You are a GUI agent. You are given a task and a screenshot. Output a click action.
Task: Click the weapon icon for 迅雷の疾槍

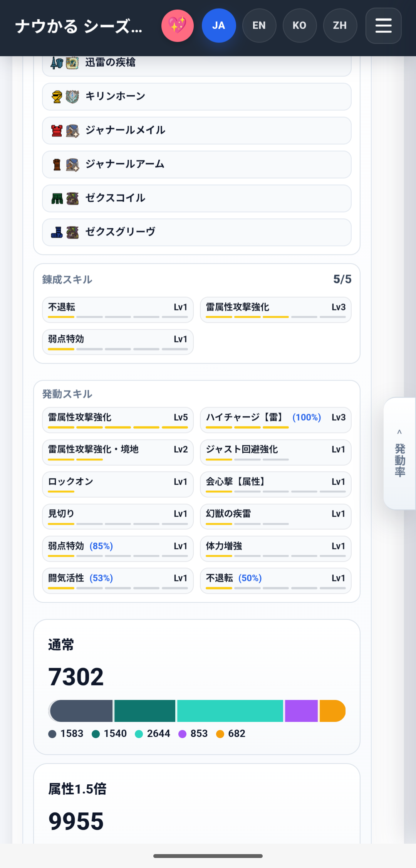[57, 63]
